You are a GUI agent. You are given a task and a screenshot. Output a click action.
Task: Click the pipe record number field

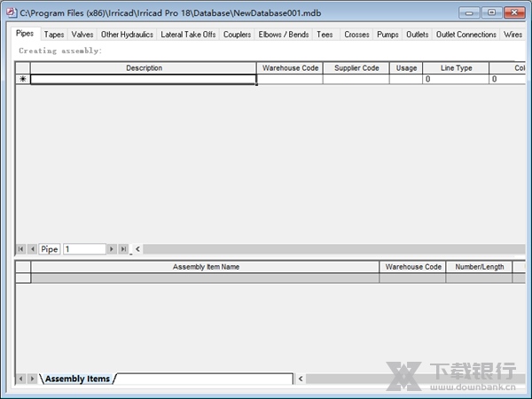point(84,249)
